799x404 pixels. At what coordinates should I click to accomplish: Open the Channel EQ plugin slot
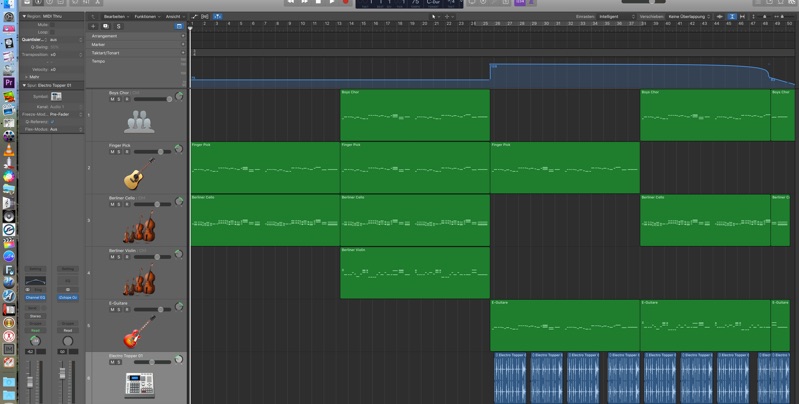(35, 298)
